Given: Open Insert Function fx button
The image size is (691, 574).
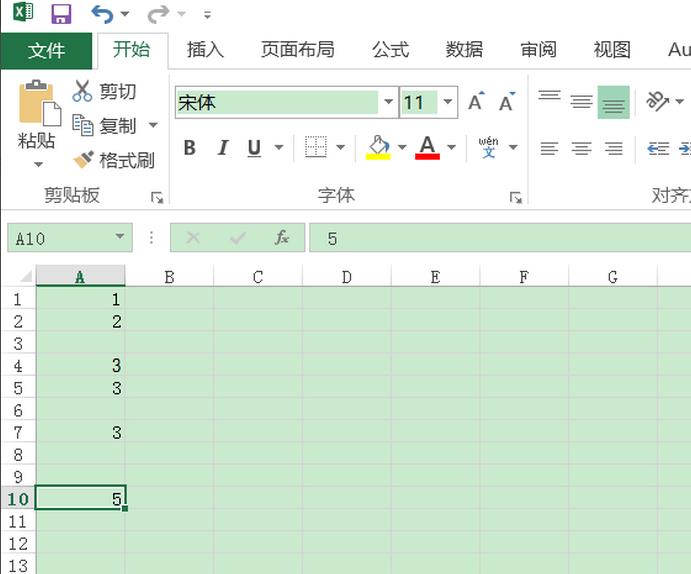Looking at the screenshot, I should pyautogui.click(x=282, y=238).
